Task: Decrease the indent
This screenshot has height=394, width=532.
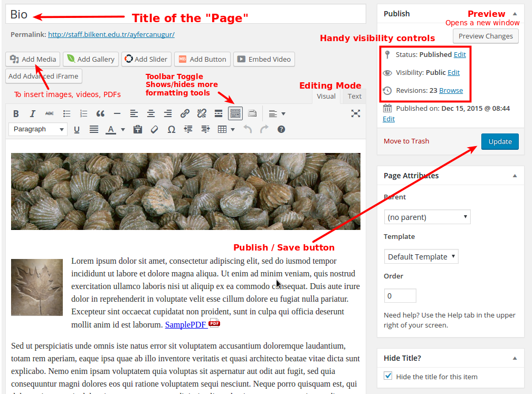Action: 188,129
